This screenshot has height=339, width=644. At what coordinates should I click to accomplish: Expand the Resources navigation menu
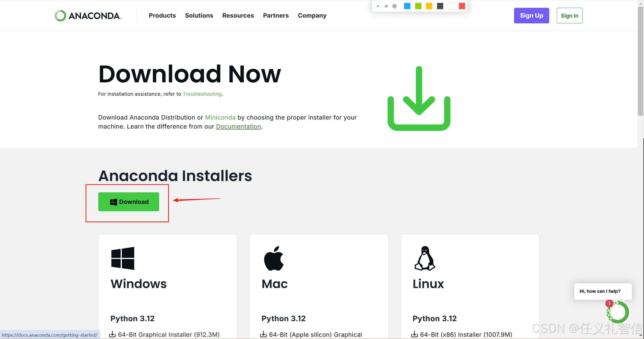[238, 16]
